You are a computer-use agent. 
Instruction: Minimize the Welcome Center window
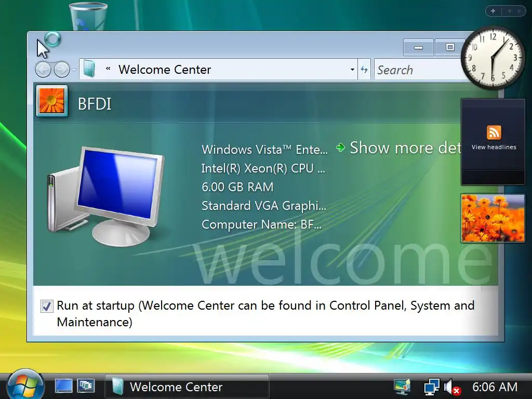[x=418, y=47]
